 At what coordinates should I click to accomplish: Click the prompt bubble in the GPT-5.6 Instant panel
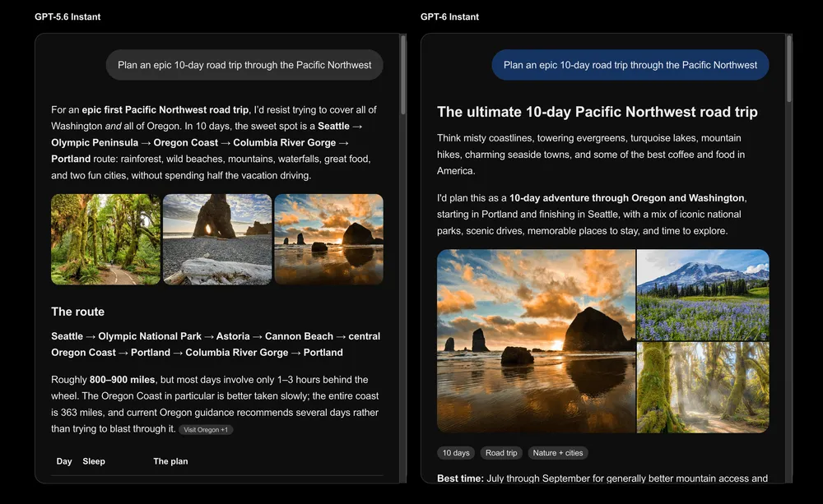click(244, 65)
